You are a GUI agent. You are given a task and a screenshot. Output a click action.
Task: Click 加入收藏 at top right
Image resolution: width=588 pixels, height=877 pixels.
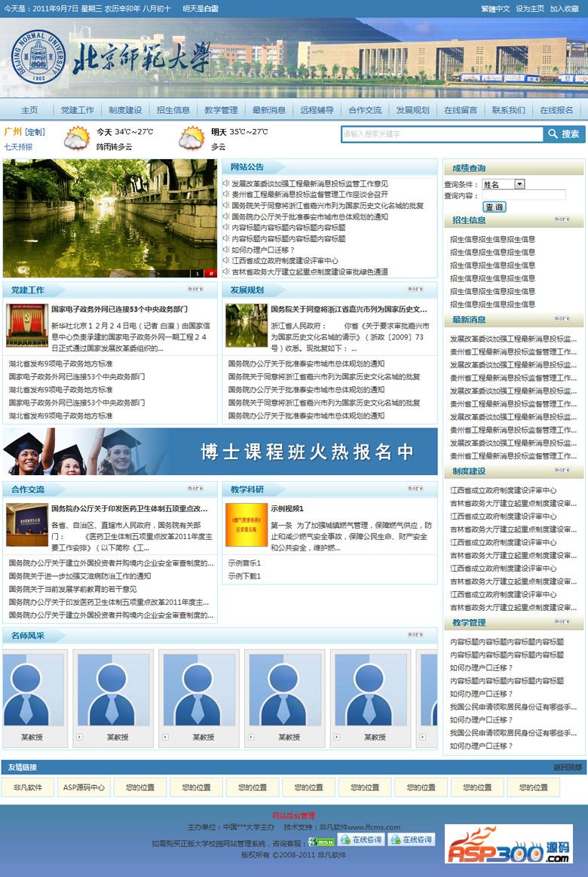[565, 9]
